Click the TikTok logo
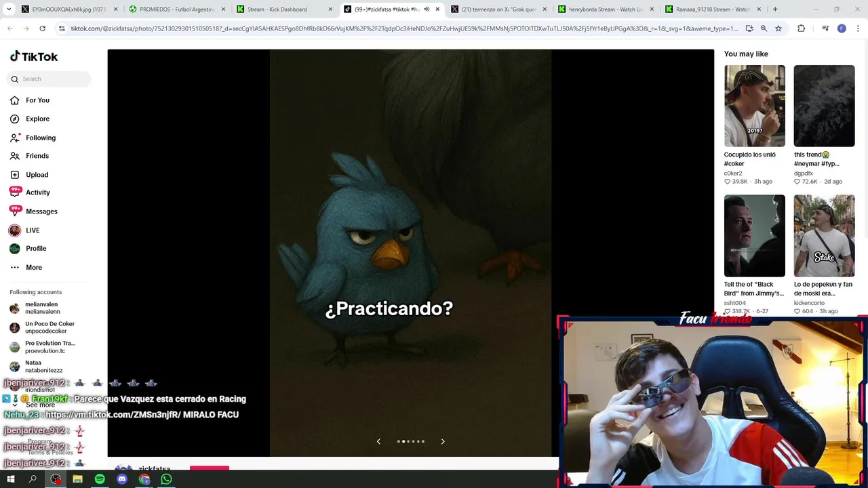Image resolution: width=868 pixels, height=488 pixels. pyautogui.click(x=34, y=56)
